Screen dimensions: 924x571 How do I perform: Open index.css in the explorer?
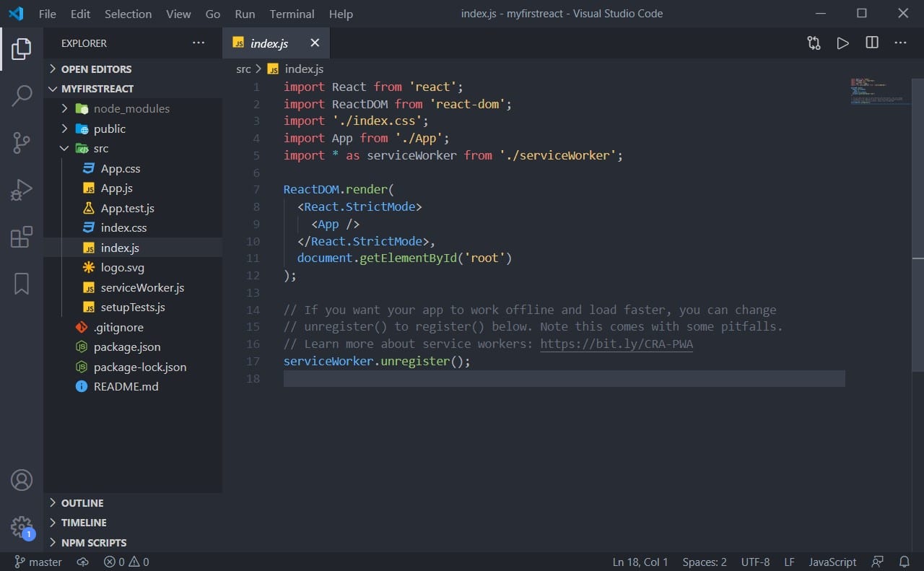tap(133, 228)
